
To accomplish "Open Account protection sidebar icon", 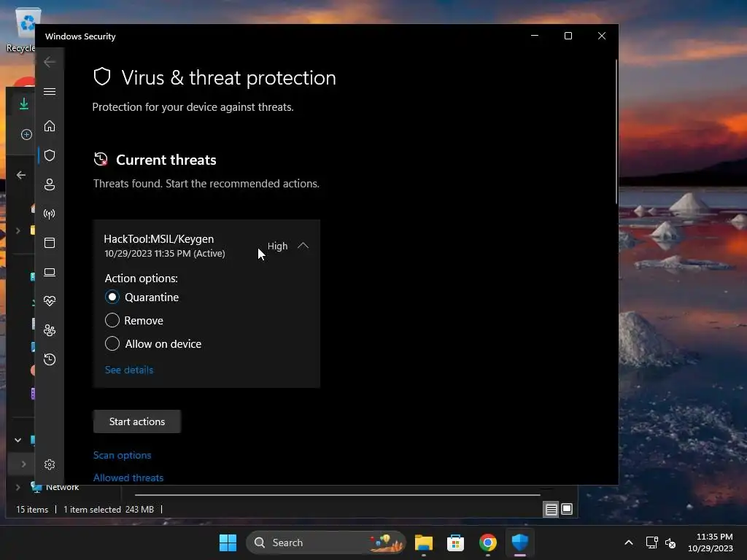I will pyautogui.click(x=50, y=184).
